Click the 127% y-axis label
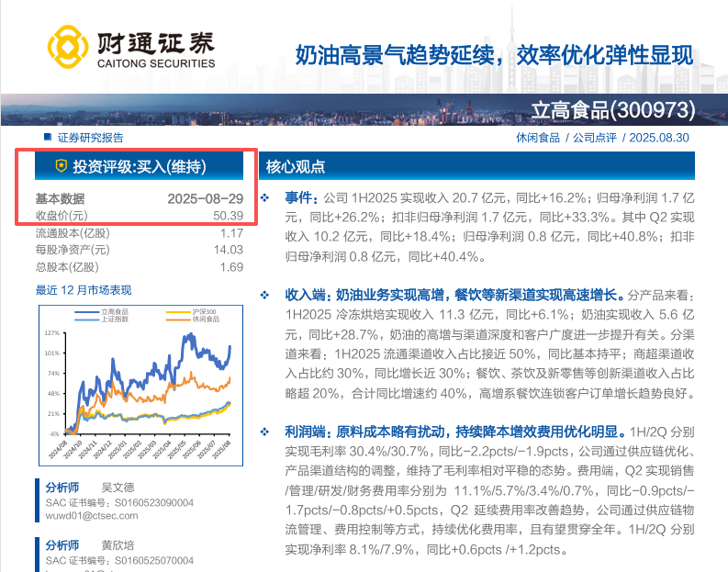 [52, 333]
